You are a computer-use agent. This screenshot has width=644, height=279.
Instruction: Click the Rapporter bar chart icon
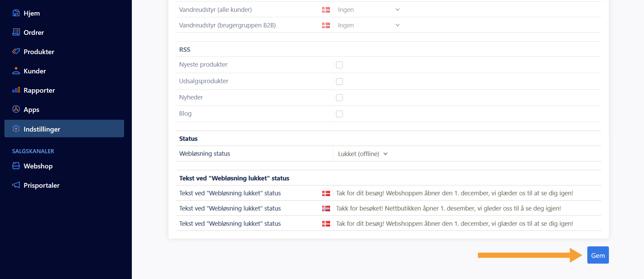(x=16, y=90)
